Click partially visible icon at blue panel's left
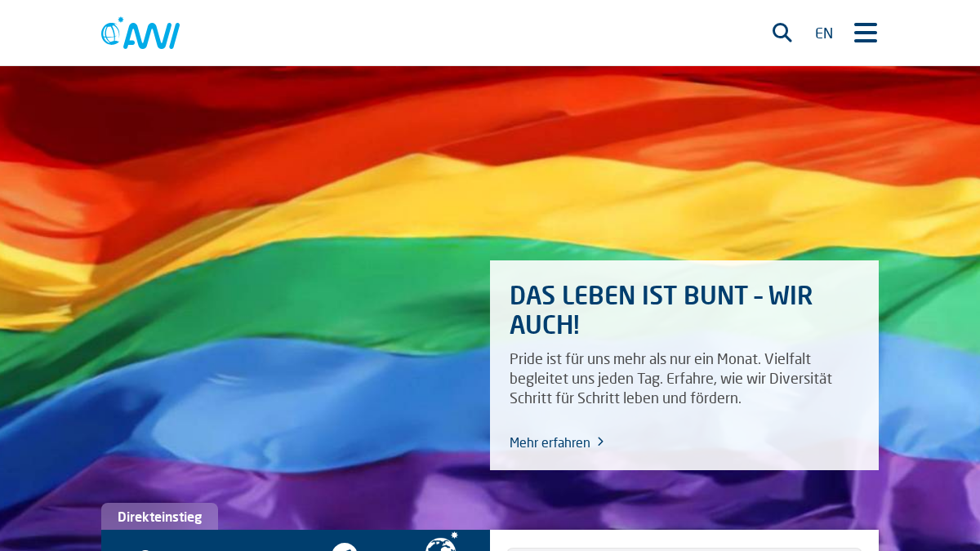This screenshot has width=980, height=551. point(145,549)
